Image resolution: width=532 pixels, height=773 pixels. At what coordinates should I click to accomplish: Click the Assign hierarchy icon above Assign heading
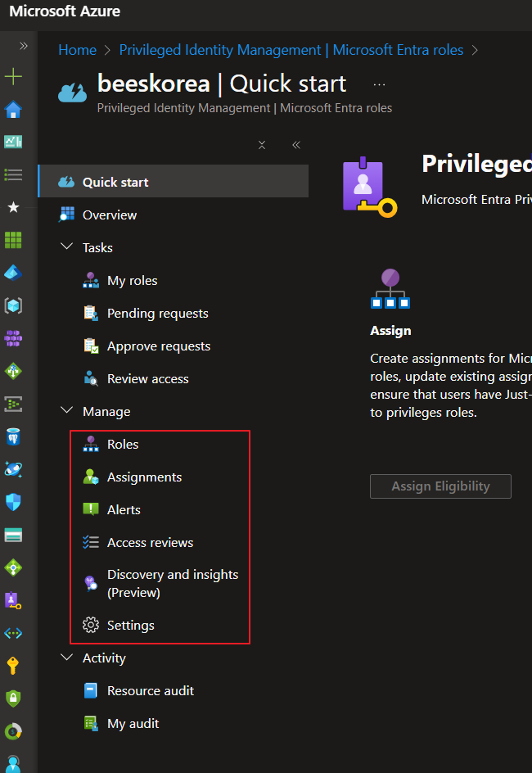[390, 289]
